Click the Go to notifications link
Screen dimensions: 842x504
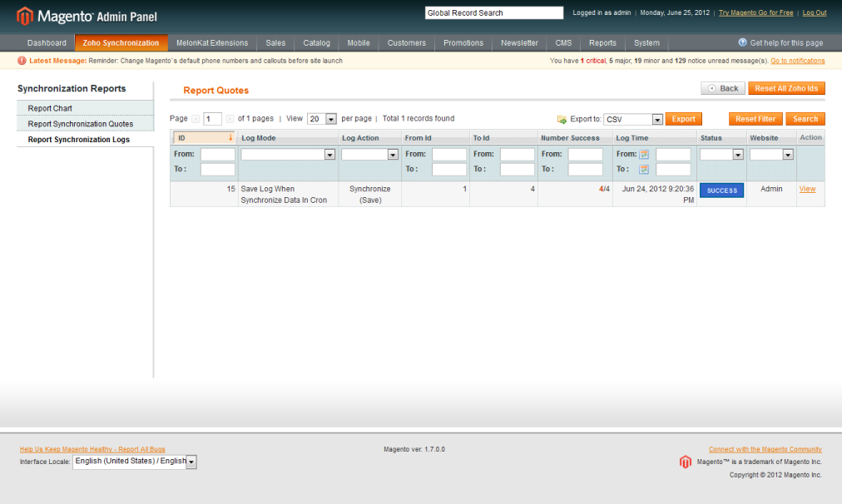798,61
